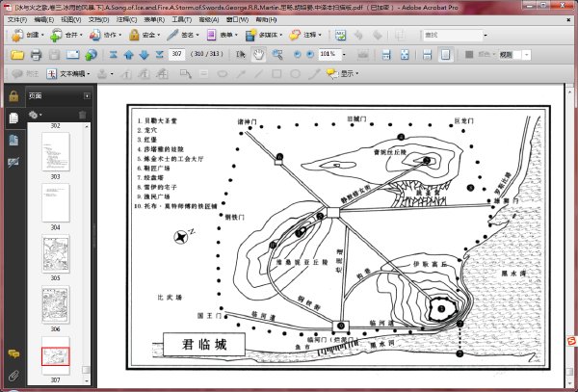578x392 pixels.
Task: Open the thumbnails panel options gear menu
Action: point(35,115)
